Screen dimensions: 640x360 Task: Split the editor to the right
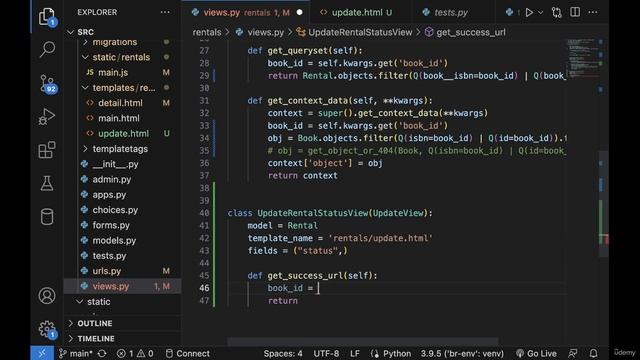[575, 12]
